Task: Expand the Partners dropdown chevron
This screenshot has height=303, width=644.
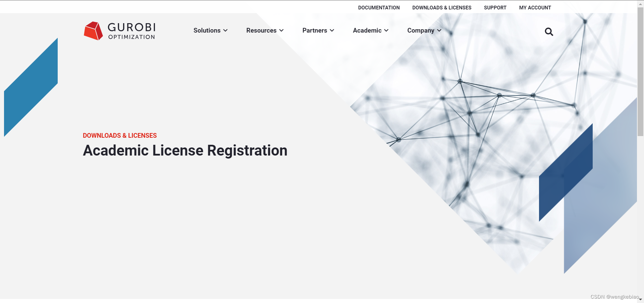Action: (x=332, y=30)
